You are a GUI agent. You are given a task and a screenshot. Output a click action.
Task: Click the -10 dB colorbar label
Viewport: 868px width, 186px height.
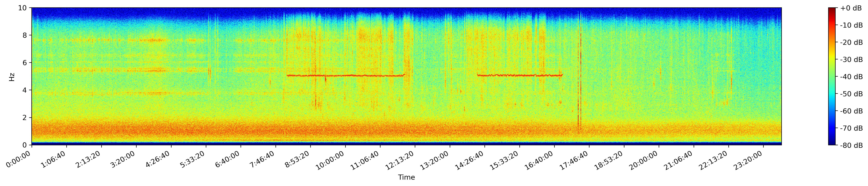click(x=851, y=25)
